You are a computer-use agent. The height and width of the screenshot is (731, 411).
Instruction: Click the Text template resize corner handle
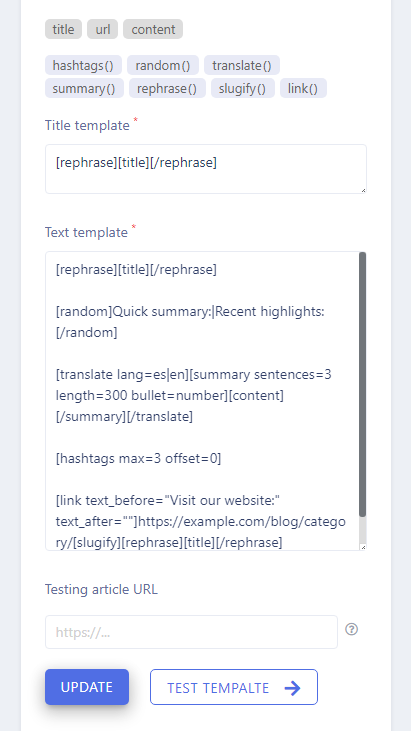[x=363, y=546]
